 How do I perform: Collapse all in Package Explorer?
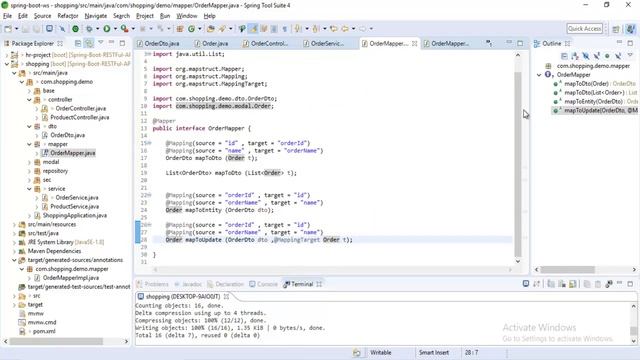pos(78,43)
